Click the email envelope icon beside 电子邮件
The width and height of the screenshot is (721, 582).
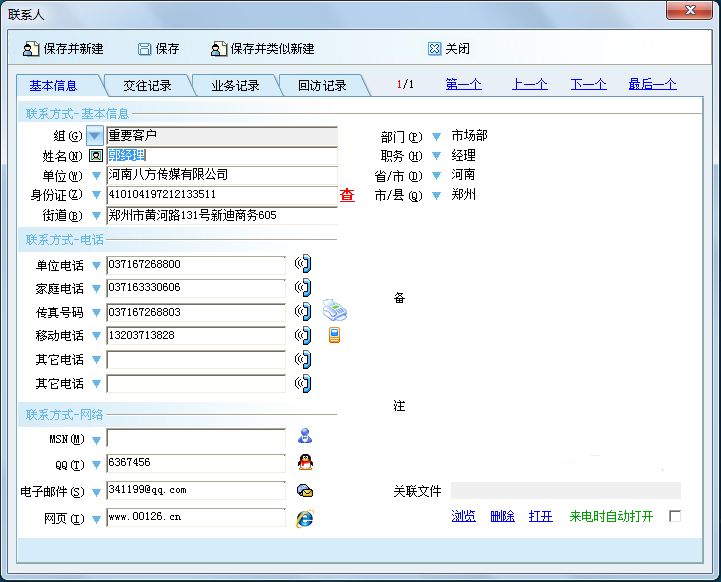(305, 490)
